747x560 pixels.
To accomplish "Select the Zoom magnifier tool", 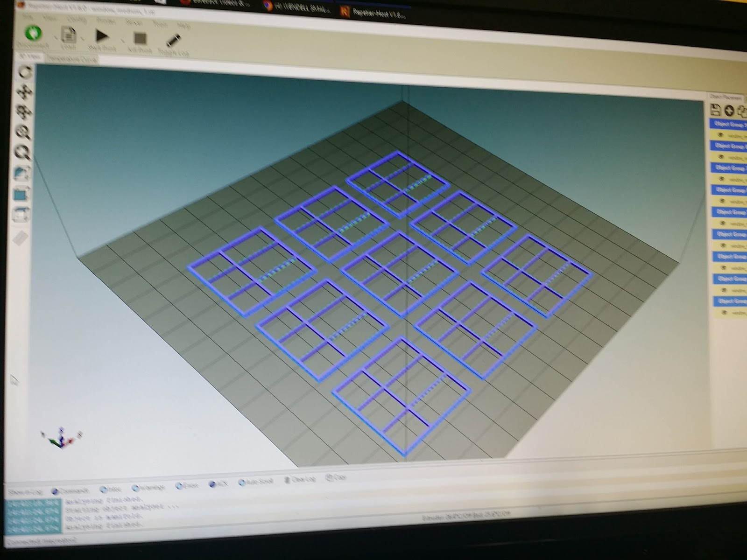I will point(23,133).
